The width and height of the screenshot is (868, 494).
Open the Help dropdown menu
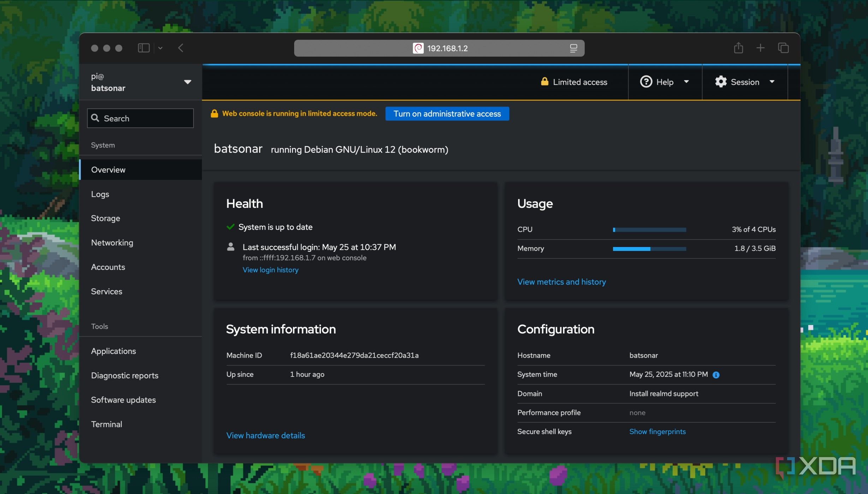665,82
